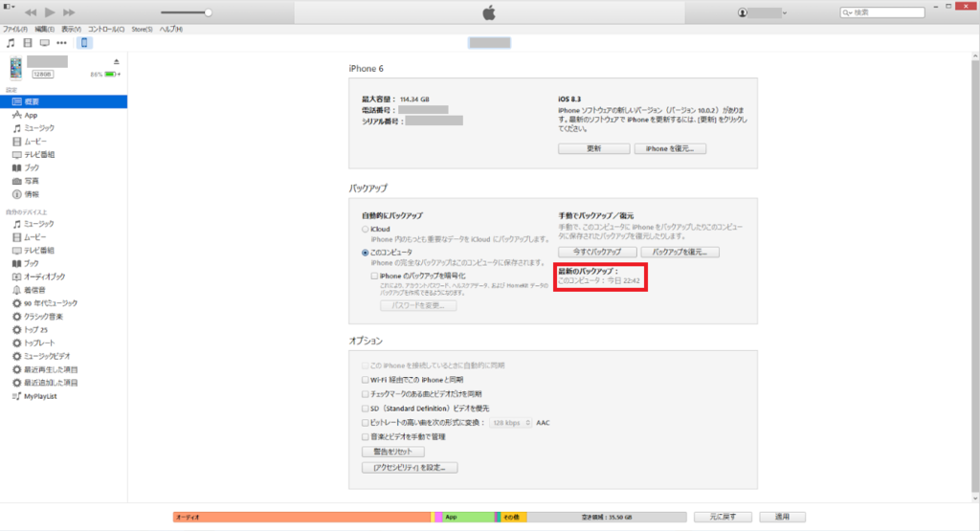Click the iPhone device thumbnail image
980x531 pixels.
pos(15,68)
